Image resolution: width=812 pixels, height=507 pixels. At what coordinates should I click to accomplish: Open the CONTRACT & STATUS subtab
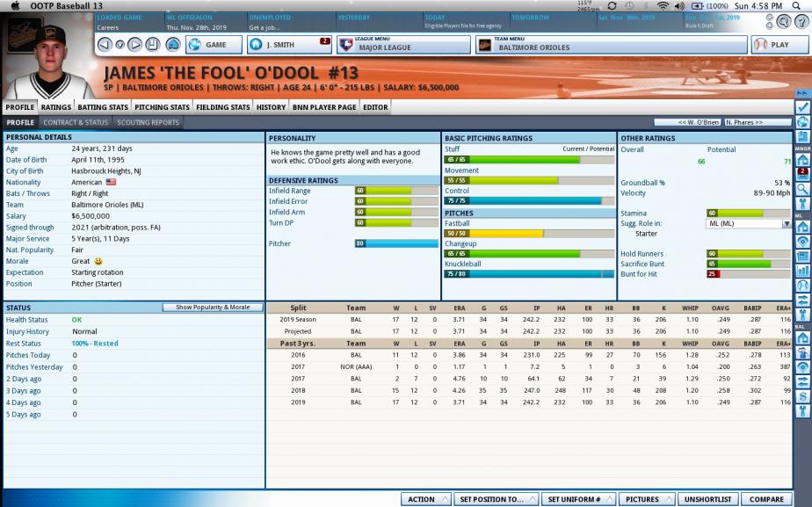(x=76, y=122)
